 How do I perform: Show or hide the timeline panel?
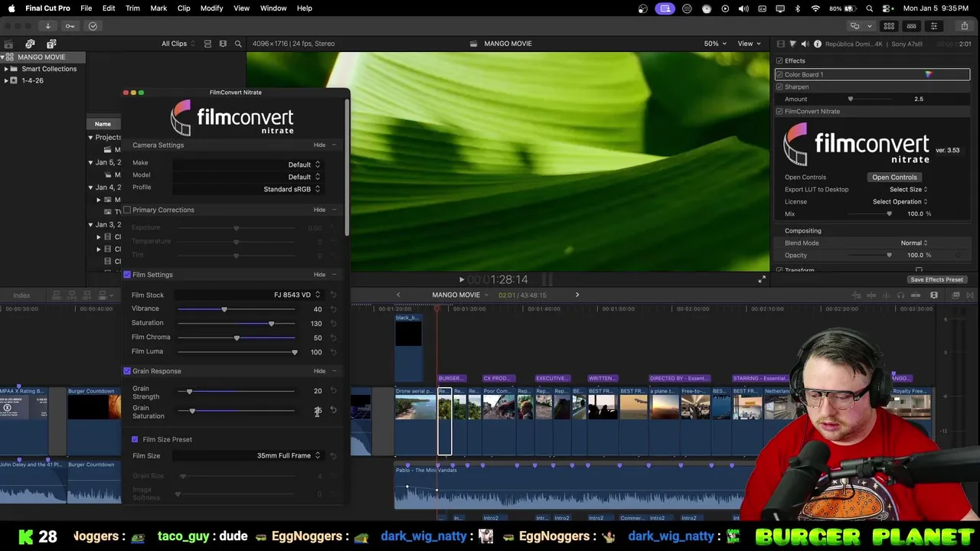tap(911, 26)
